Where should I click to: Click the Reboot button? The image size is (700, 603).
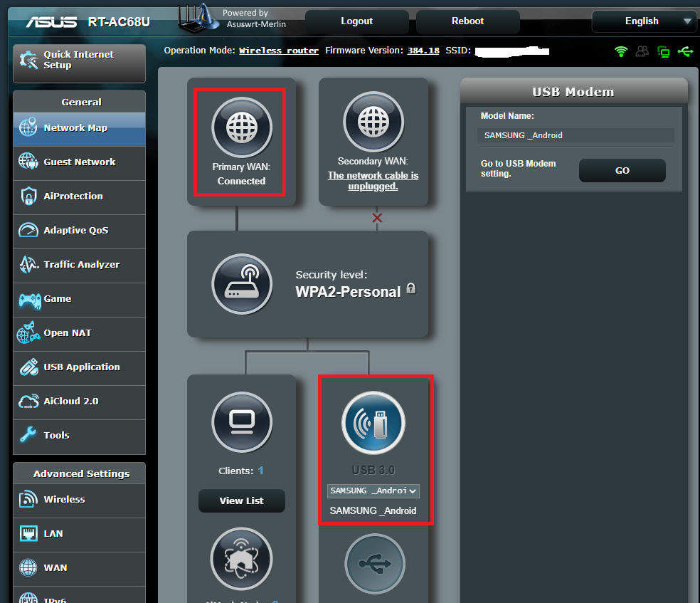point(467,21)
